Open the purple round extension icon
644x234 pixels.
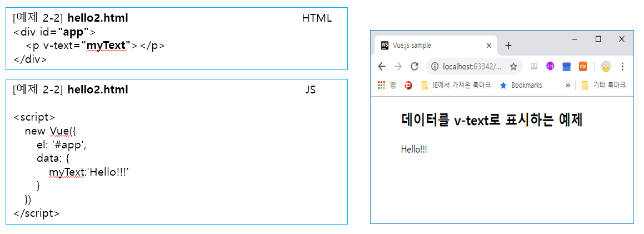click(550, 67)
